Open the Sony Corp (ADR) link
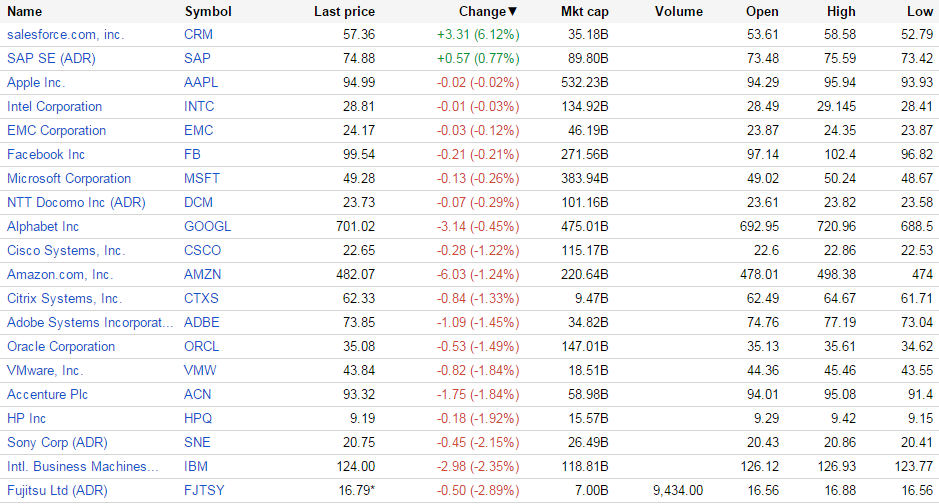The height and width of the screenshot is (504, 939). click(x=57, y=442)
